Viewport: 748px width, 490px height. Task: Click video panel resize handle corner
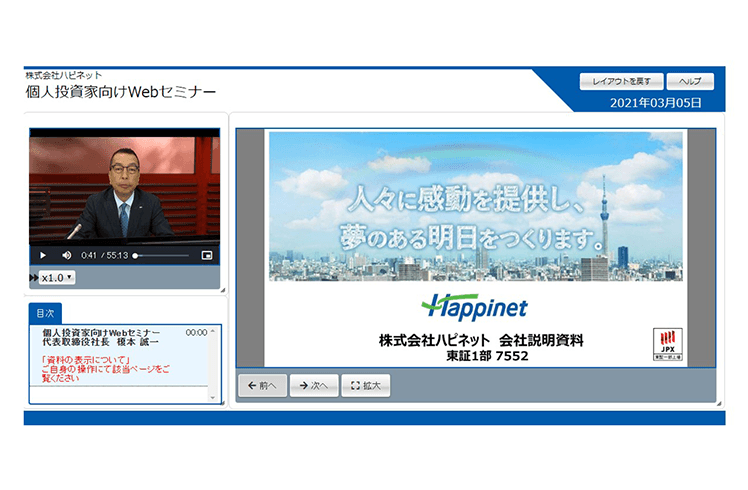pos(223,290)
